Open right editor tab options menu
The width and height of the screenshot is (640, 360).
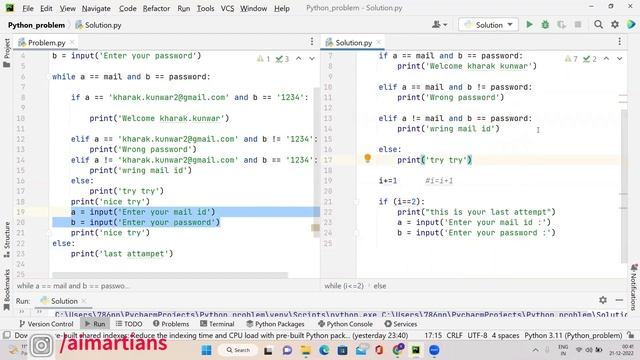[x=619, y=41]
